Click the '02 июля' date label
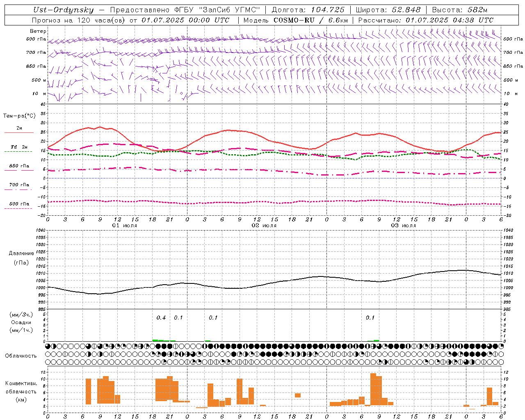This screenshot has width=525, height=420. pyautogui.click(x=264, y=226)
